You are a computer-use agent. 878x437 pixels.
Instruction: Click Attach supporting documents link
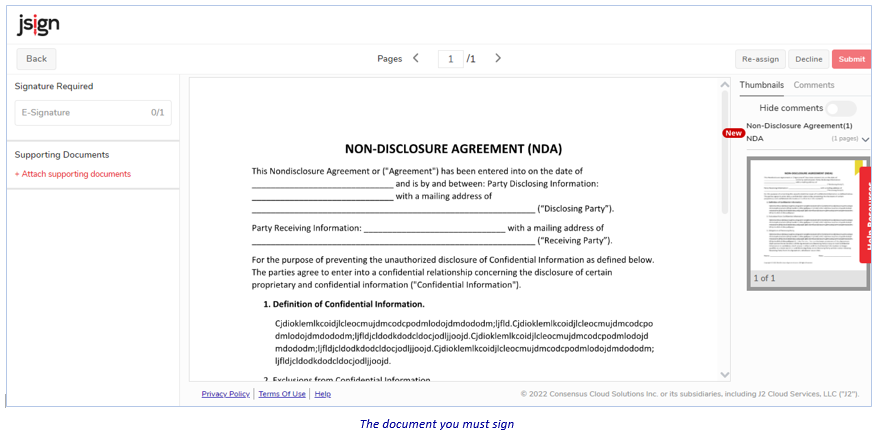coord(73,174)
